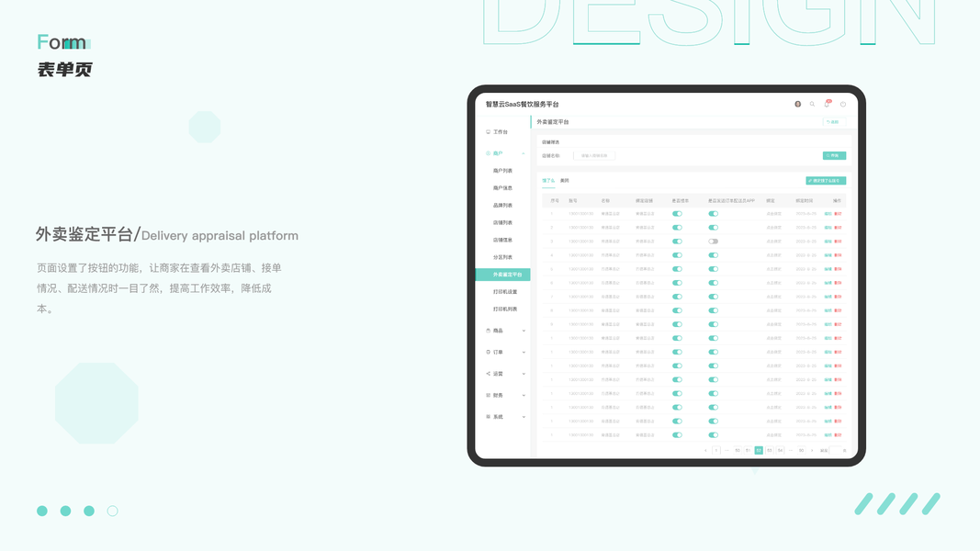Viewport: 980px width, 551px height.
Task: Click the search magnifier icon in header
Action: (813, 105)
